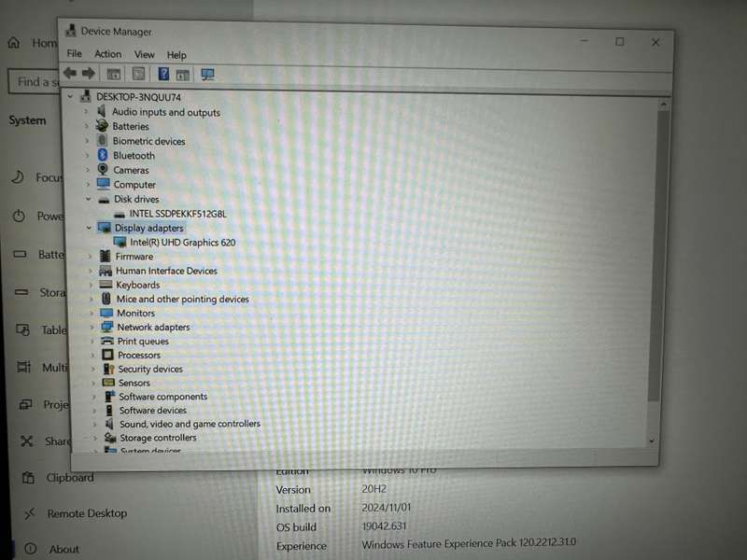
Task: Select the Bluetooth row label
Action: coord(134,155)
